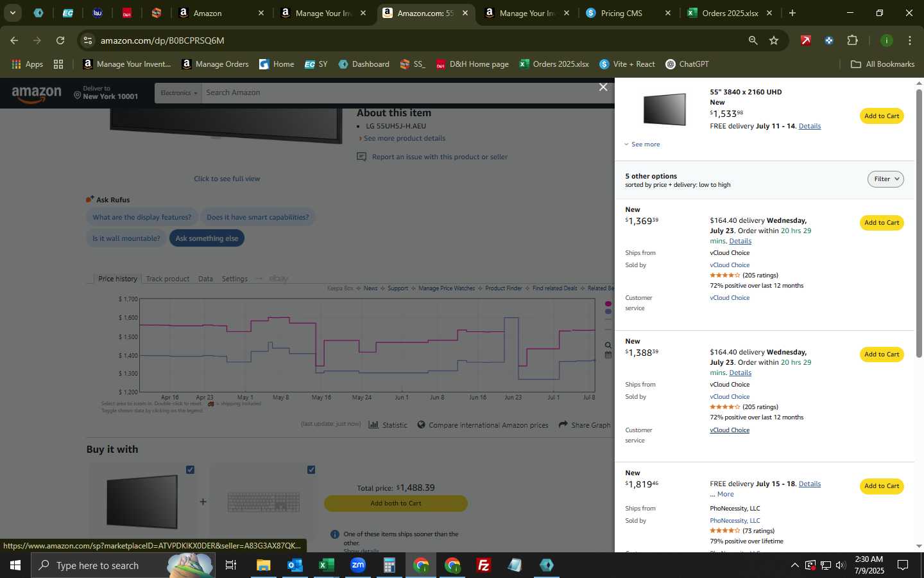Ask Rufus about the display features

(142, 218)
